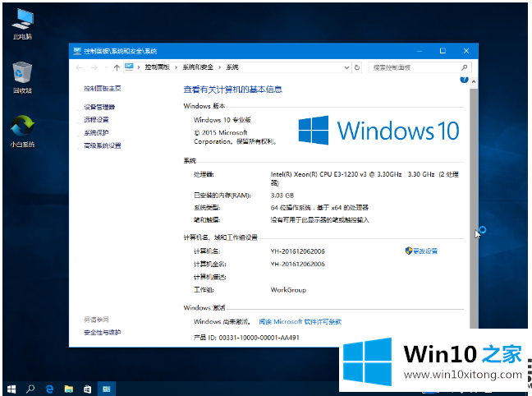Click the refresh button beside address bar
The height and width of the screenshot is (396, 532).
point(359,67)
